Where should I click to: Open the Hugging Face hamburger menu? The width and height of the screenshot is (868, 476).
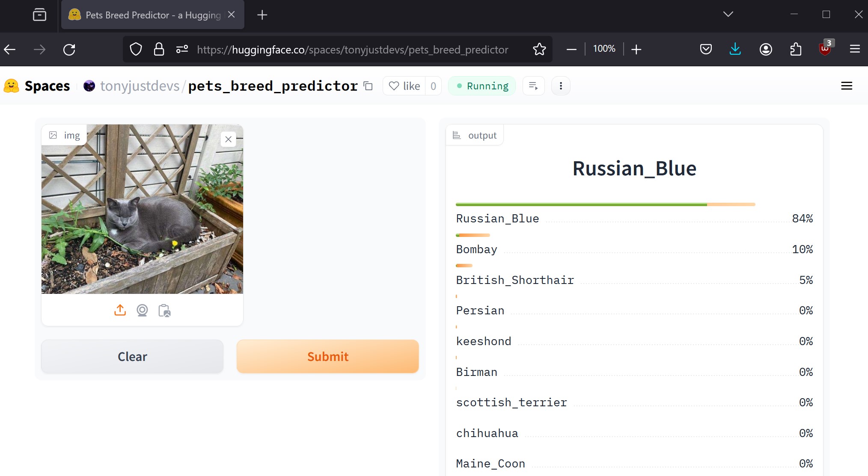(x=847, y=86)
